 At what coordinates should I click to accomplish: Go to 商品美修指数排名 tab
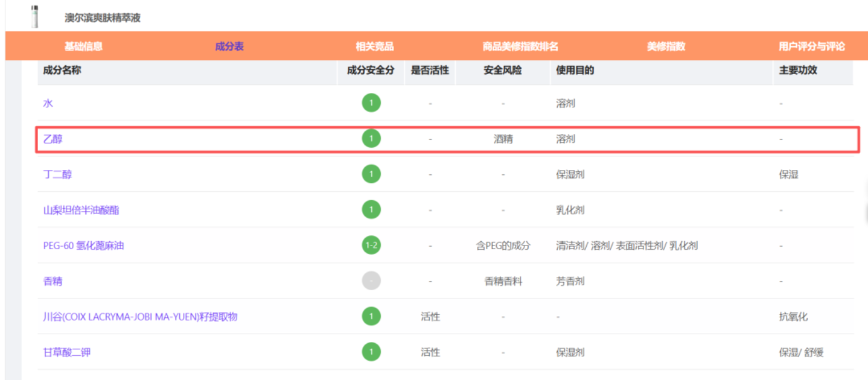coord(520,46)
